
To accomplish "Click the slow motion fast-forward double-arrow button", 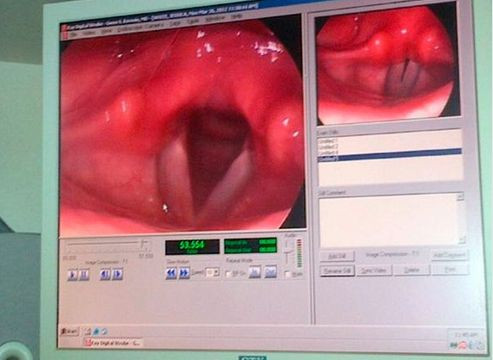I will [184, 273].
